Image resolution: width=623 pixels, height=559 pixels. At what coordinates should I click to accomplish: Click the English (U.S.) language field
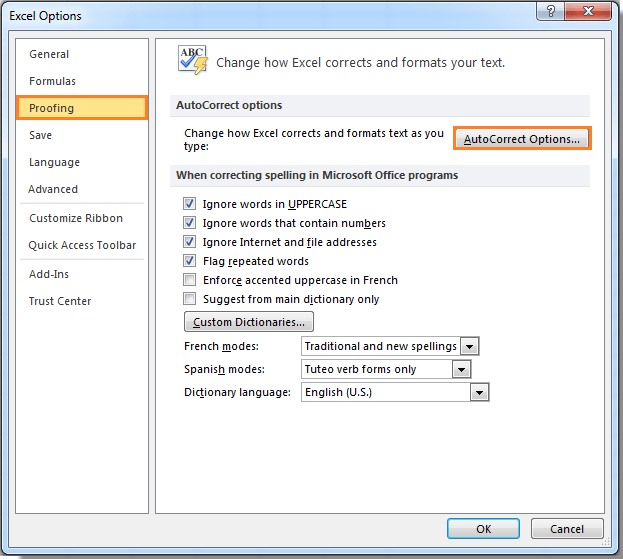[x=386, y=393]
